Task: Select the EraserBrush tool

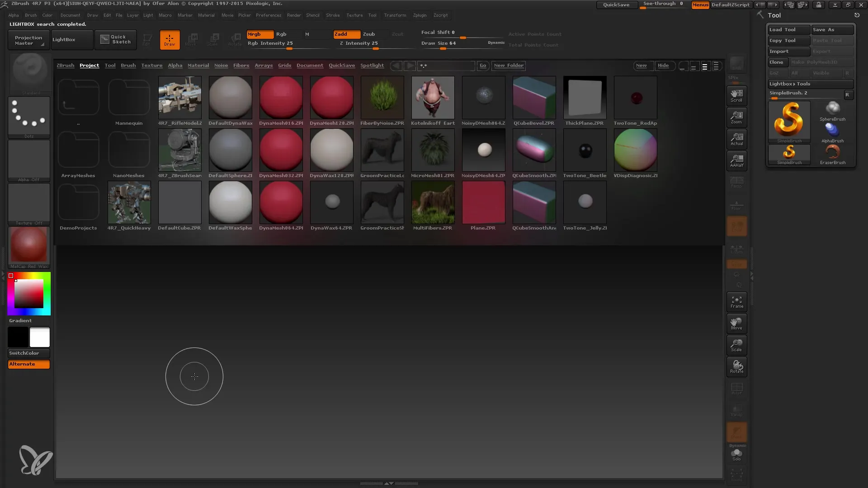Action: pos(833,153)
